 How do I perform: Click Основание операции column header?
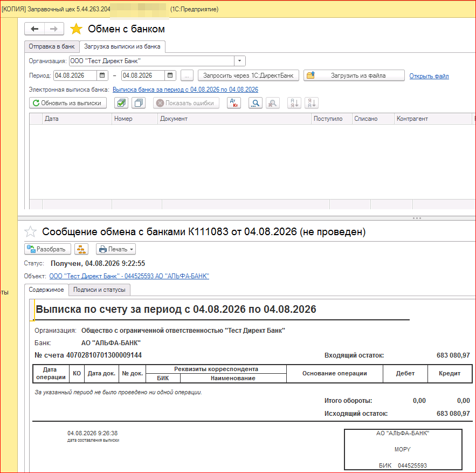point(335,374)
